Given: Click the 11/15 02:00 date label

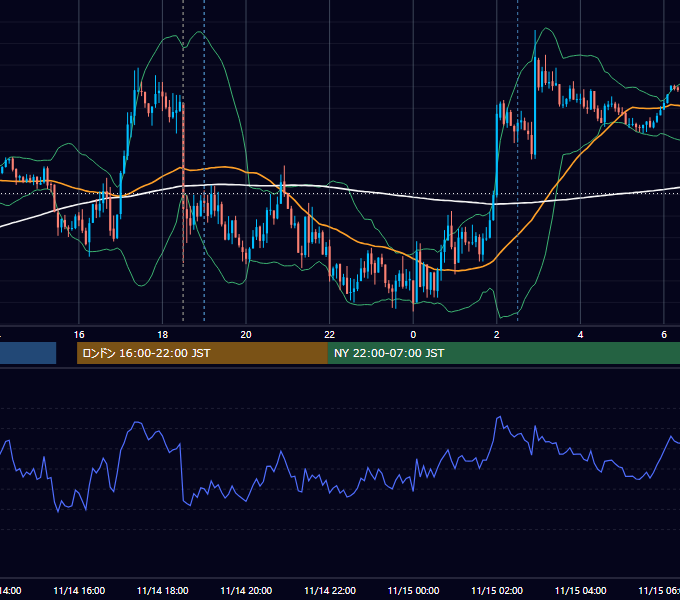Looking at the screenshot, I should point(497,591).
